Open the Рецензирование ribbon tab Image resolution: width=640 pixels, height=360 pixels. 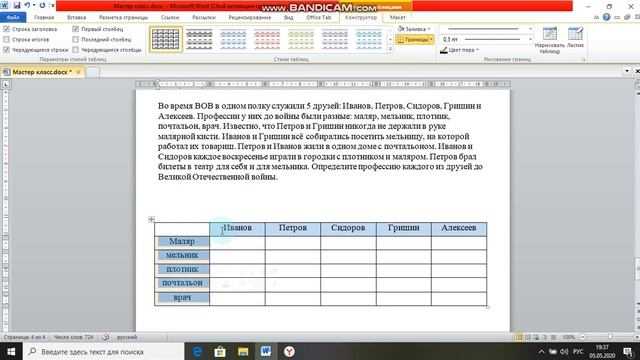pos(249,18)
